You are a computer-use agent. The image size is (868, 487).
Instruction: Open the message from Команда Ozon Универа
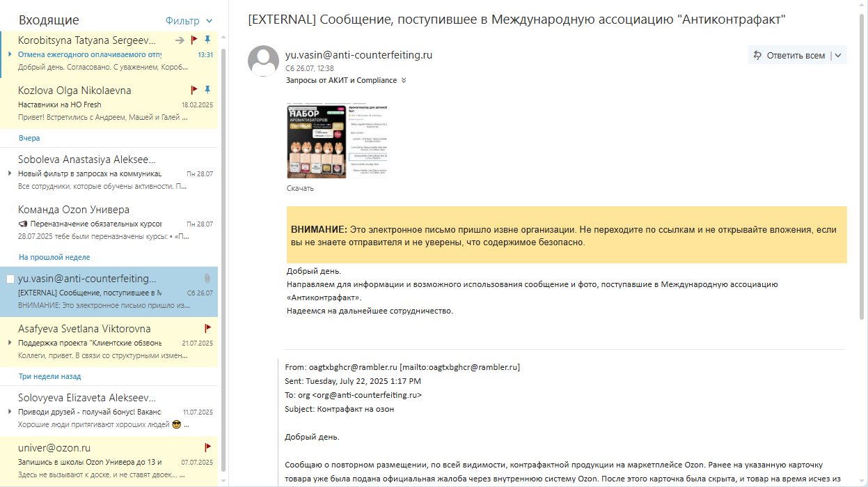pos(109,223)
